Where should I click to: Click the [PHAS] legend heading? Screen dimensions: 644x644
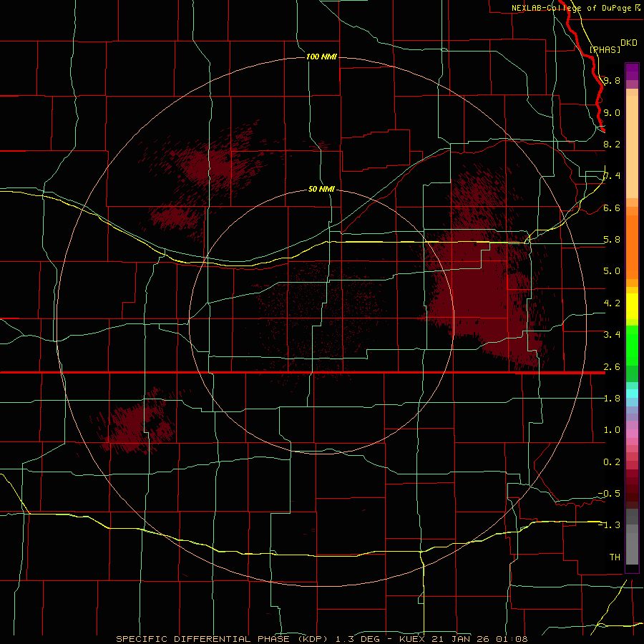coord(605,49)
